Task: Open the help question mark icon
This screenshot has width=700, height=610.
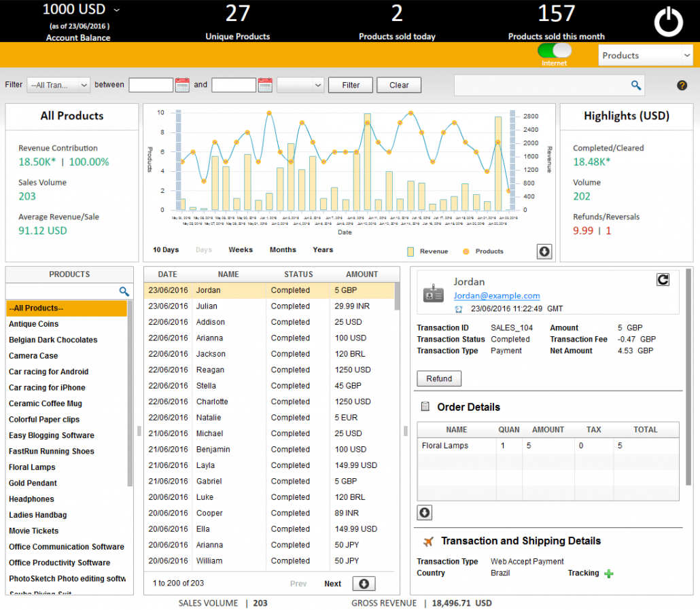Action: coord(682,85)
